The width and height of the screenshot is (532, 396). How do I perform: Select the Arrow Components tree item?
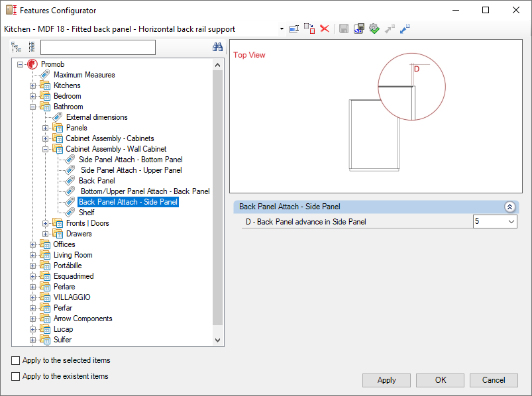click(83, 319)
